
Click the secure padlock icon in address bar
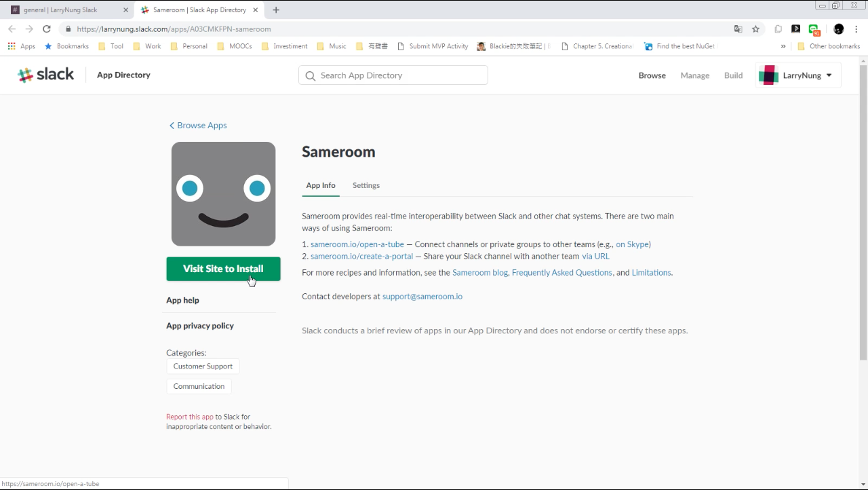point(68,29)
